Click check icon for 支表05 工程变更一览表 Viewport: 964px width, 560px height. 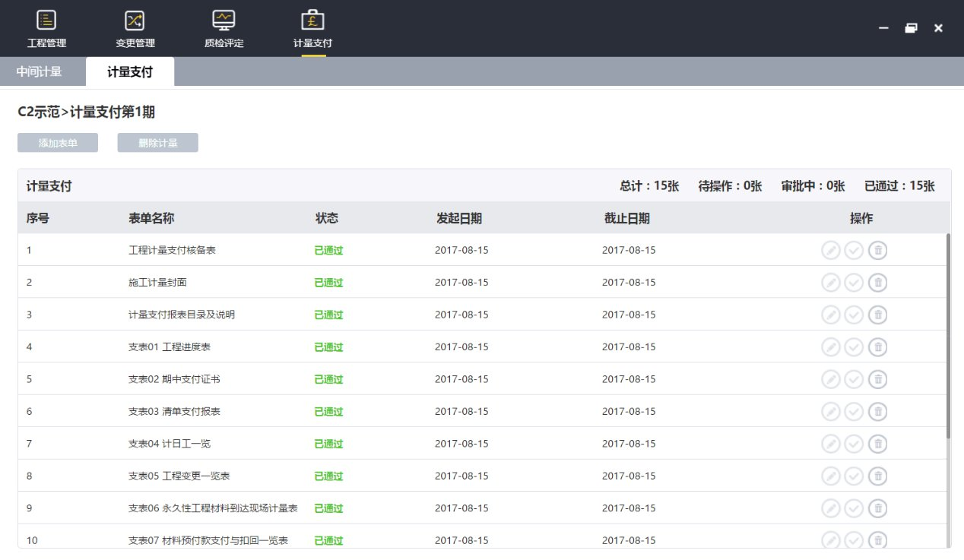point(854,476)
